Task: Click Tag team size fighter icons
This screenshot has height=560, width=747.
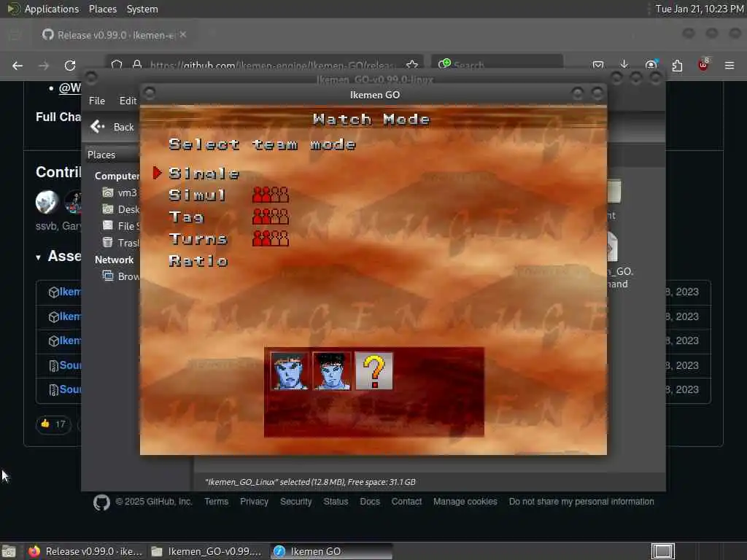Action: (x=271, y=217)
